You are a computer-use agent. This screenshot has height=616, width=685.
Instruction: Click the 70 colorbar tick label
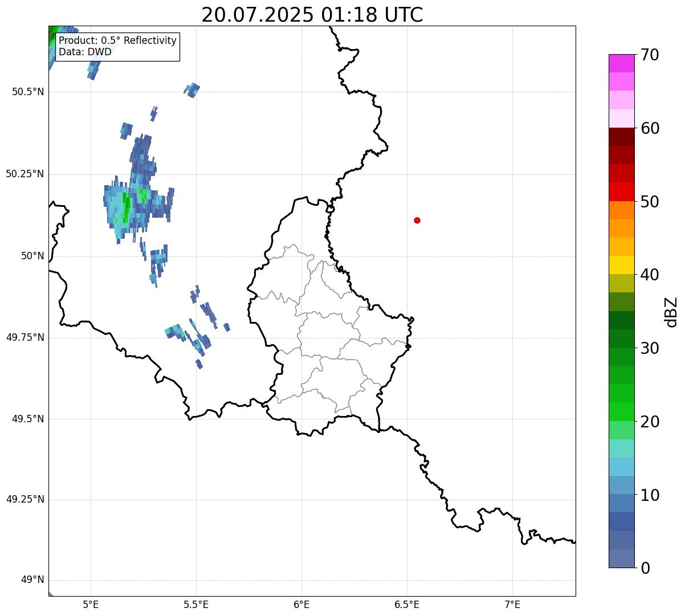click(x=650, y=55)
